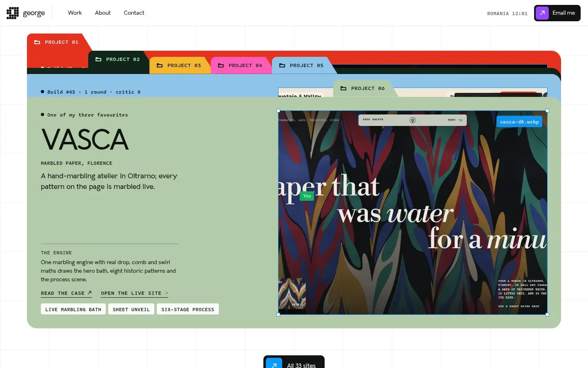Click the round emblem in the Vasca preview header
The image size is (588, 368).
pos(412,120)
